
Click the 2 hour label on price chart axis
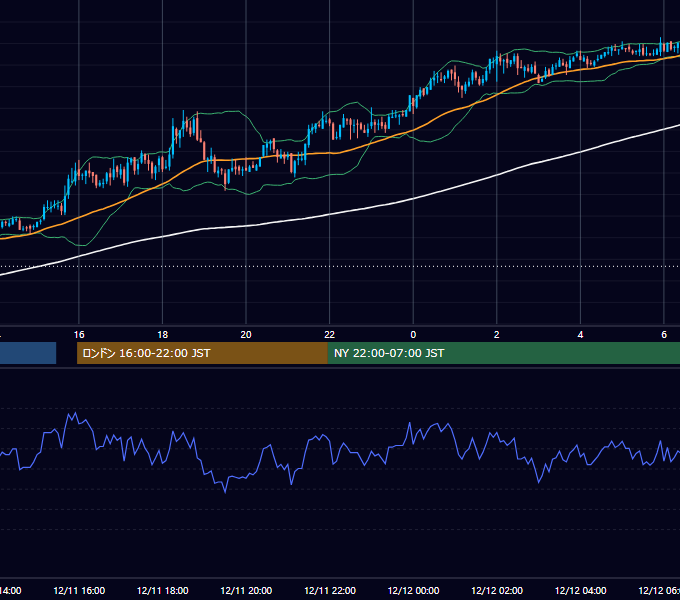tap(497, 335)
